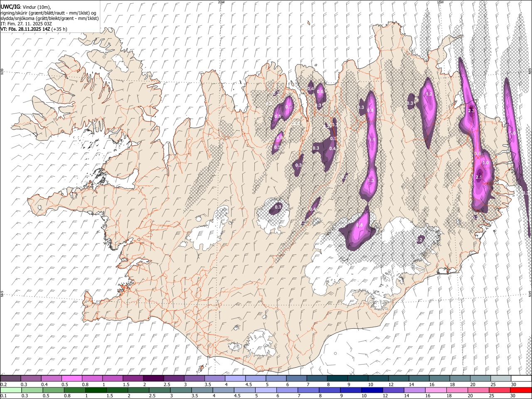Click the 1.3 snowfall value on map
This screenshot has width=532, height=399.
pyautogui.click(x=371, y=181)
